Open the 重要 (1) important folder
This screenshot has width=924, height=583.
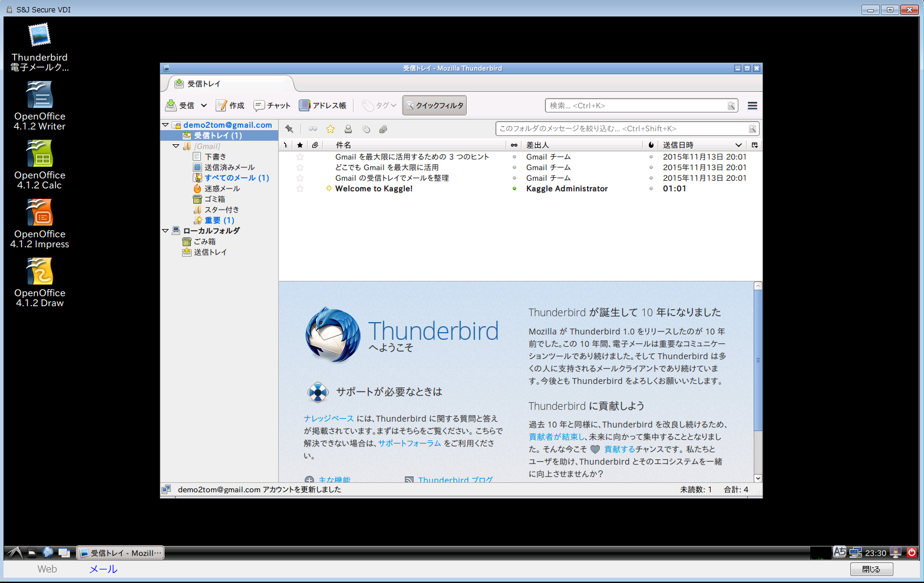click(x=219, y=220)
